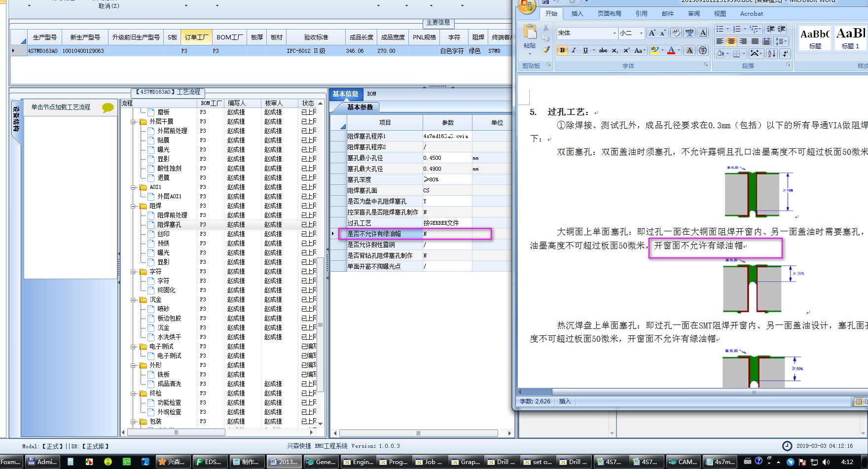Switch to the 引用 ribbon tab
This screenshot has height=469, width=868.
642,14
